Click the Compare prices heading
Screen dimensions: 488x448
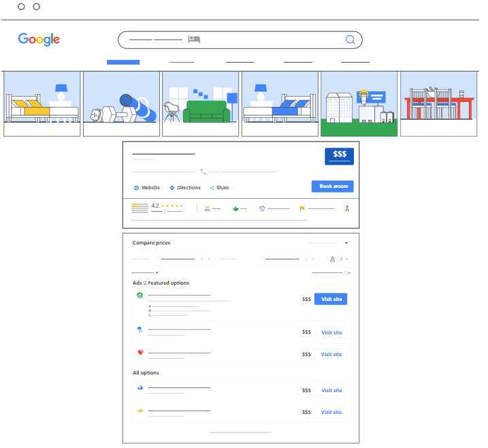[x=151, y=243]
